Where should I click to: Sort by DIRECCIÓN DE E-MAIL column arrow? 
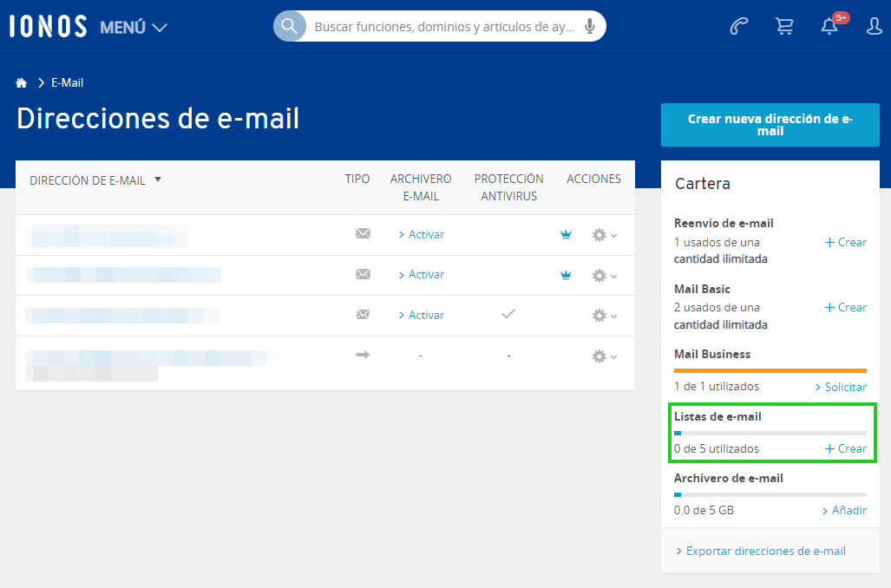click(158, 180)
